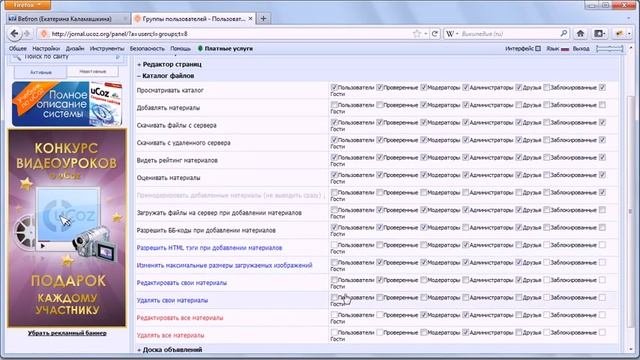Uncheck Модераторы for Редактировать все материалы
Image resolution: width=640 pixels, height=360 pixels.
click(423, 315)
